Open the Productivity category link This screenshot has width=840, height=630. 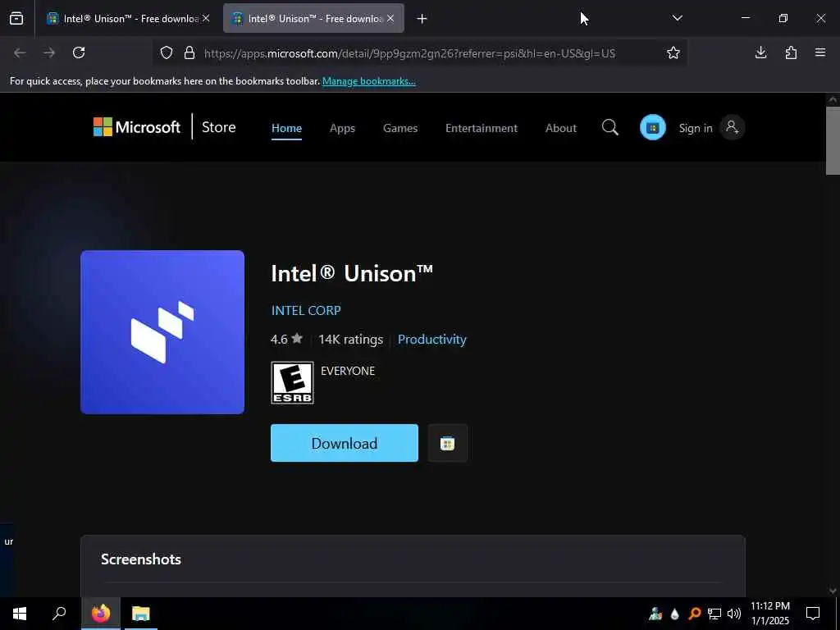[431, 339]
